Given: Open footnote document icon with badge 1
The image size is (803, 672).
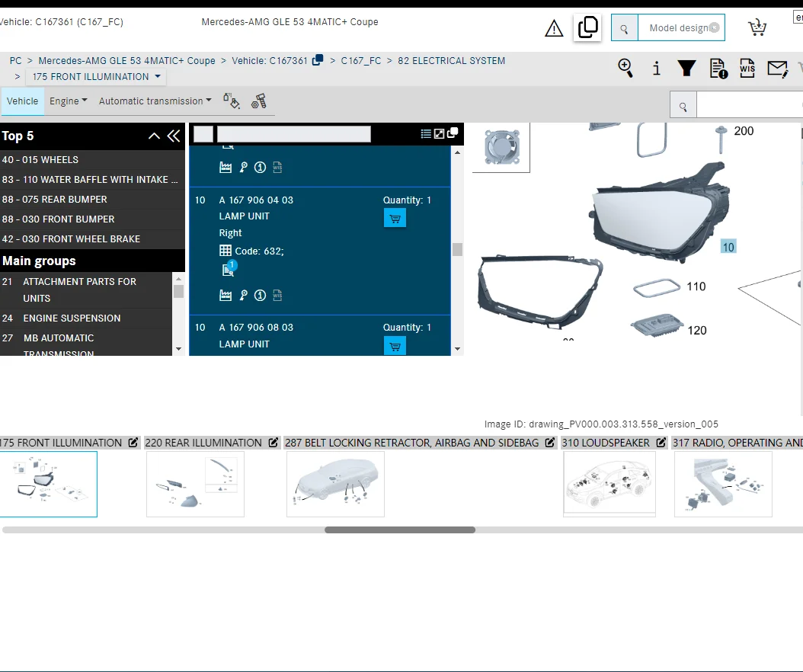Looking at the screenshot, I should point(229,268).
